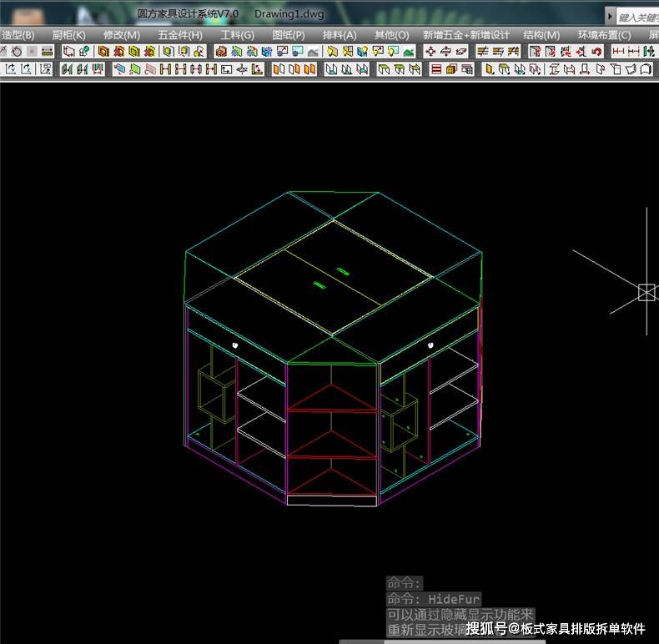Viewport: 659px width, 644px height.
Task: Select the ruler measurement icon
Action: point(47,51)
